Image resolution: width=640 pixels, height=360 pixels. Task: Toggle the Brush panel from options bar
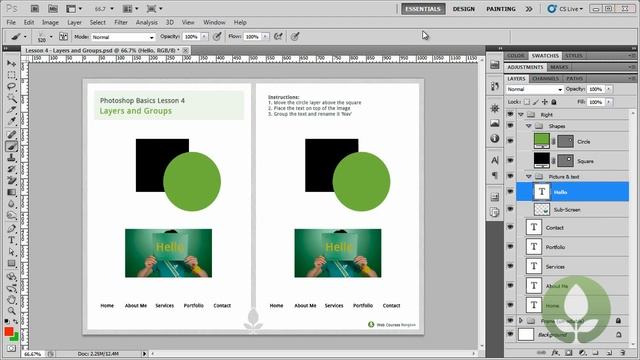point(63,37)
